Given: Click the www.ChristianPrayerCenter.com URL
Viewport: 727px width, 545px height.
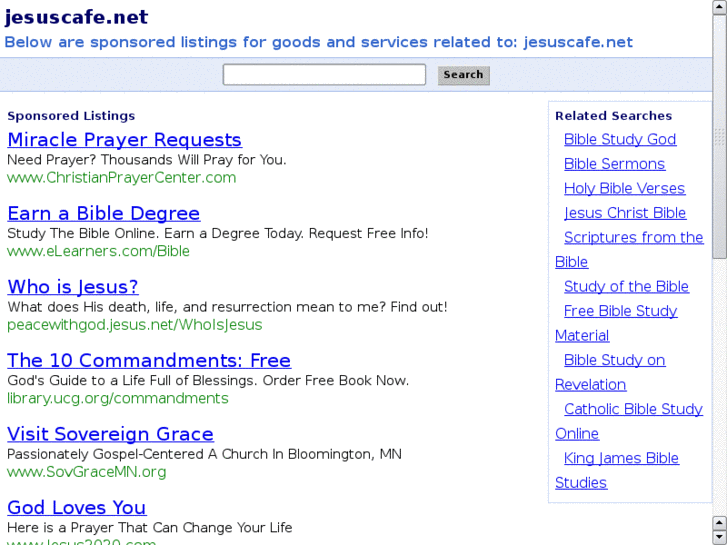Looking at the screenshot, I should 121,178.
